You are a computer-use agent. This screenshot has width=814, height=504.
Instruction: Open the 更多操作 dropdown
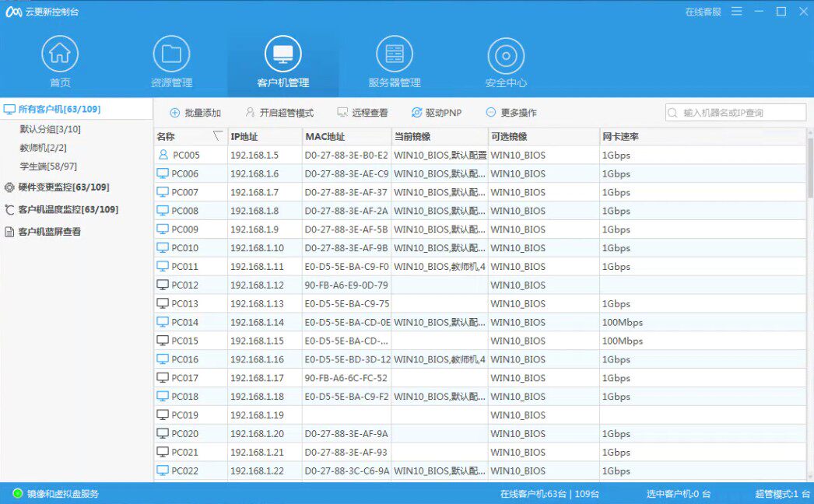click(511, 113)
